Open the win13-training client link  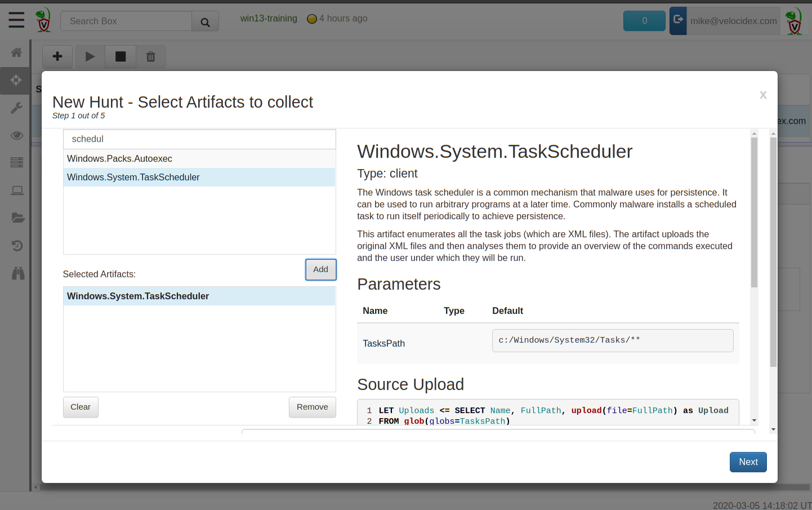pyautogui.click(x=269, y=19)
